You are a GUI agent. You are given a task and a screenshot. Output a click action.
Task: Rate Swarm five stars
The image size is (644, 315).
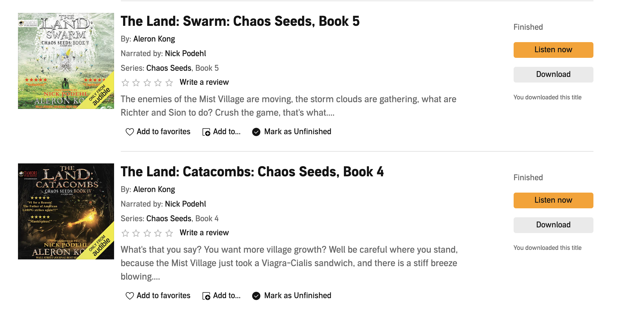coord(169,83)
